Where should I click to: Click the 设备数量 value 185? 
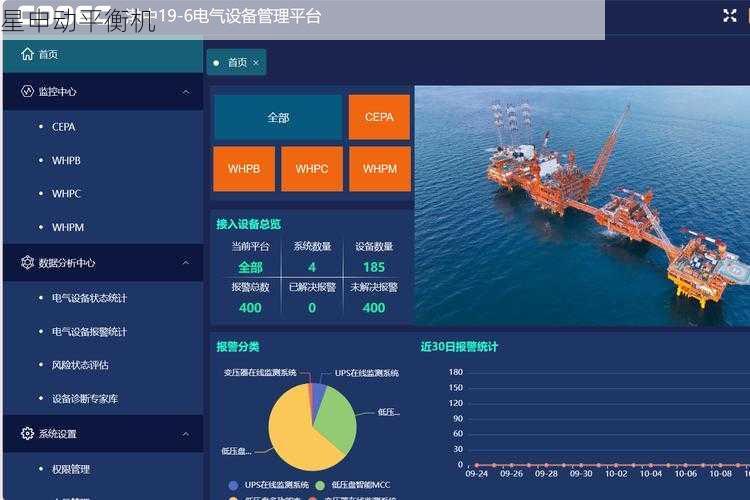[374, 267]
